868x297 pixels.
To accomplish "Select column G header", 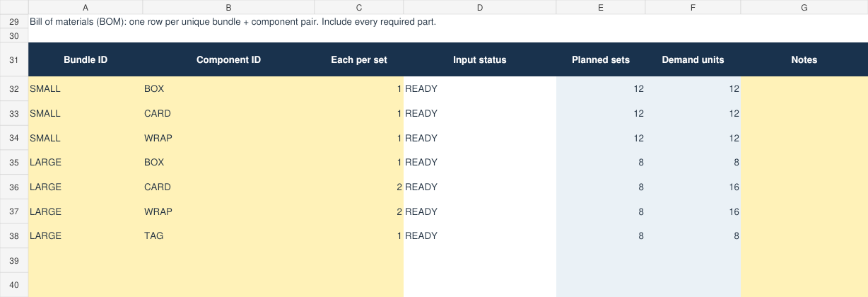I will point(804,7).
